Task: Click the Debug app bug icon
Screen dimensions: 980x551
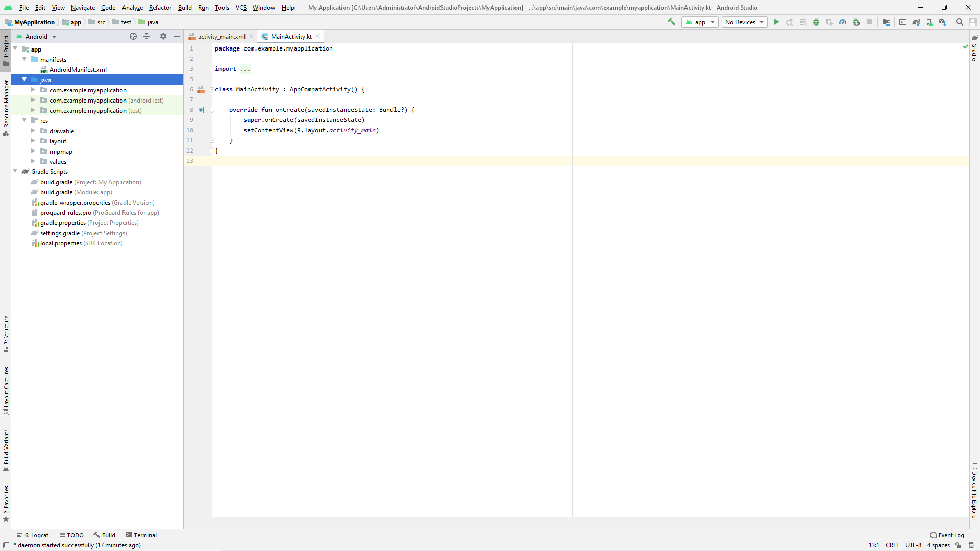Action: [x=816, y=22]
